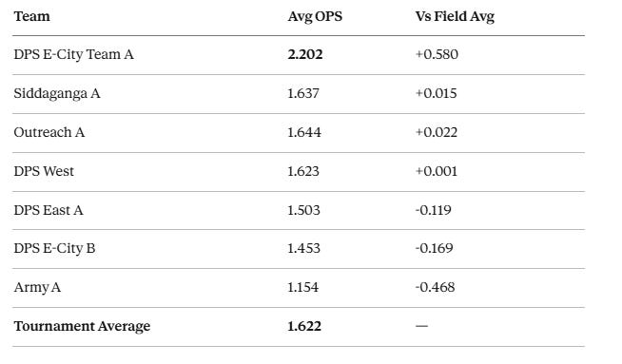Click the 1.622 tournament average value
Screen dimensions: 622x364
point(304,326)
